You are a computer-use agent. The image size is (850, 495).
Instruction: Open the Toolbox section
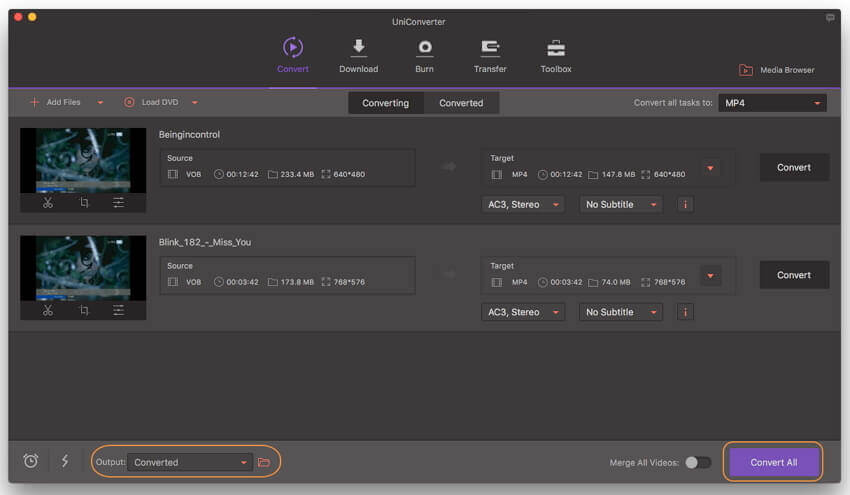tap(556, 56)
